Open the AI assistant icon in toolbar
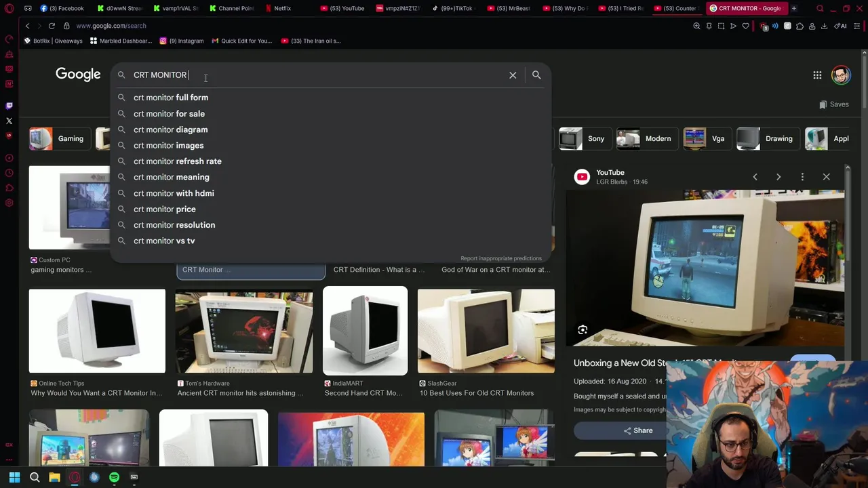This screenshot has height=488, width=868. tap(842, 26)
